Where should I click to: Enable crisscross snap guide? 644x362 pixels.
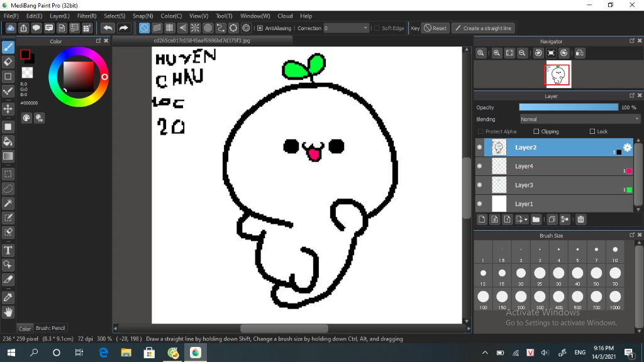[x=170, y=28]
